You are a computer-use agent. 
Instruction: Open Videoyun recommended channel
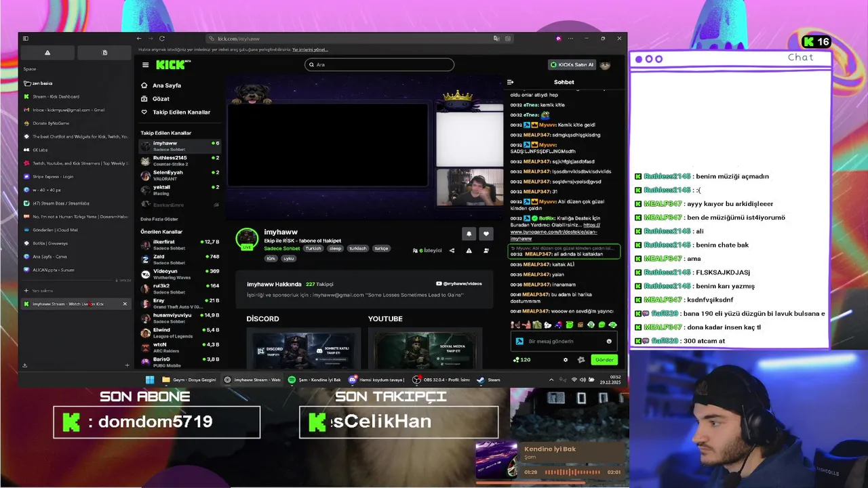pos(180,274)
